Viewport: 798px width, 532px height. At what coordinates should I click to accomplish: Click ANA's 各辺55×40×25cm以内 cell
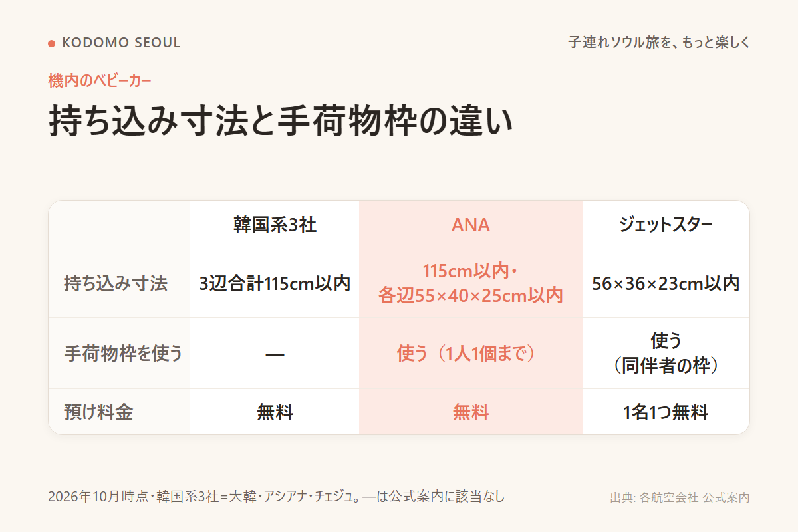click(471, 283)
